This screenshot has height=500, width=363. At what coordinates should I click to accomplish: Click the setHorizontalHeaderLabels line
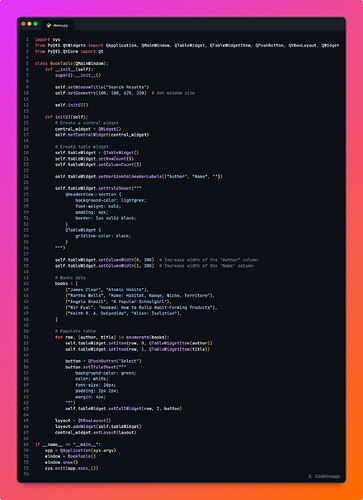tap(139, 176)
